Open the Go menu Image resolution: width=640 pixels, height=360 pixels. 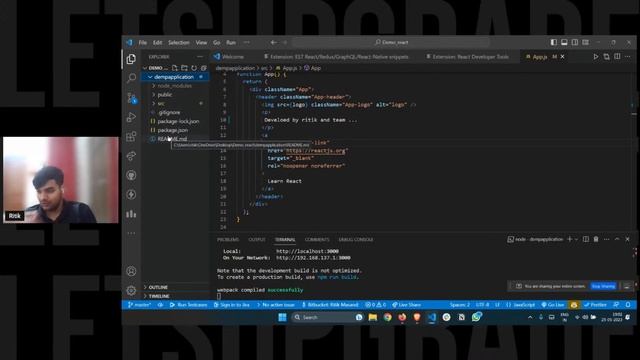217,42
